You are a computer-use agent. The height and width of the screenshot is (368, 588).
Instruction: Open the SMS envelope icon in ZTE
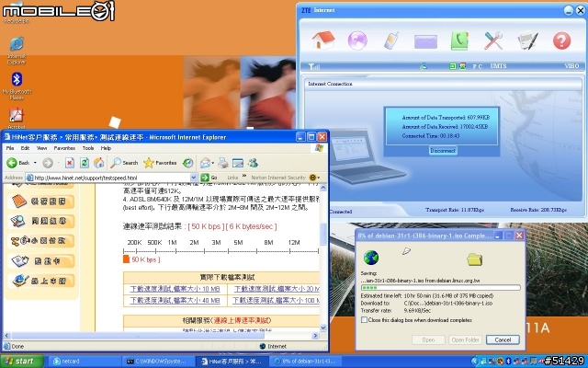(x=425, y=41)
